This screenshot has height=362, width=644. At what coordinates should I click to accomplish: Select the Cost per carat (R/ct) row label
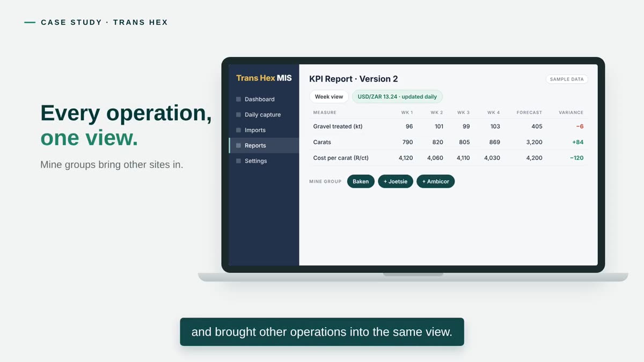click(x=341, y=158)
